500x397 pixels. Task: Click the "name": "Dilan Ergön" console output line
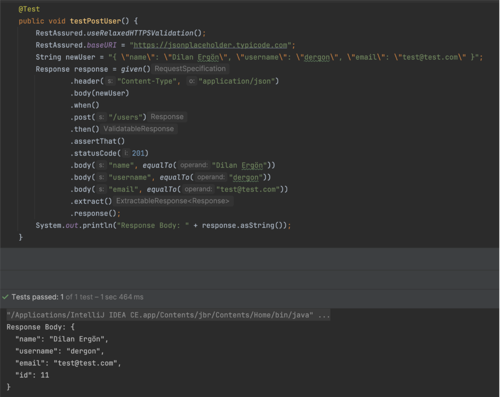pos(62,339)
